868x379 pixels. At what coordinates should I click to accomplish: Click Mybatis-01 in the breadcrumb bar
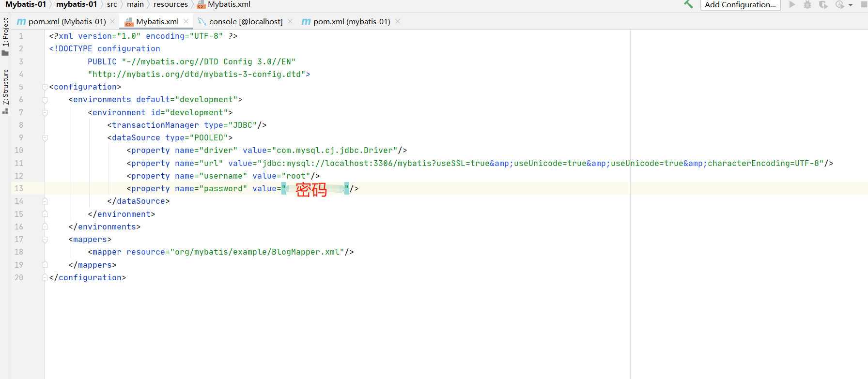[x=26, y=4]
